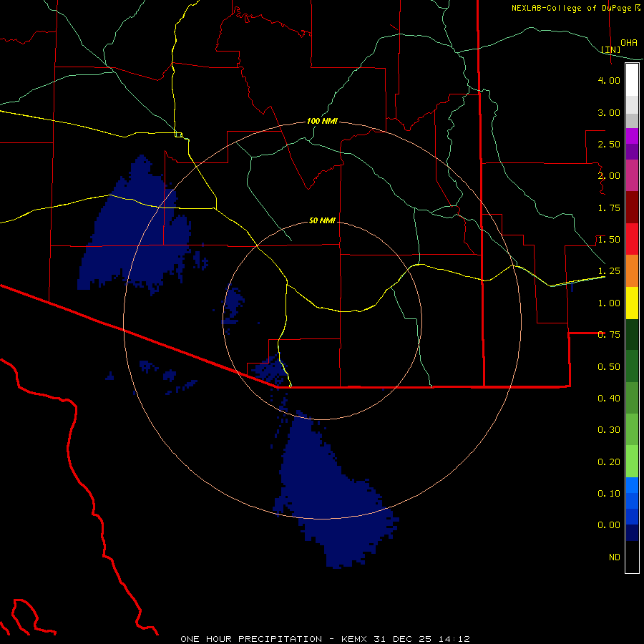
Task: Select the 0.40 legend value
Action: [x=609, y=399]
